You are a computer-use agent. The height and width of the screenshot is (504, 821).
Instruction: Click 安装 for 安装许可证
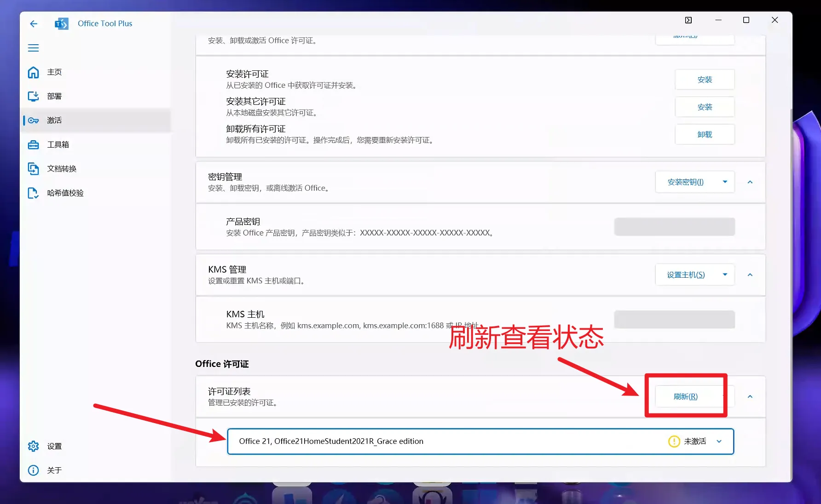coord(705,80)
